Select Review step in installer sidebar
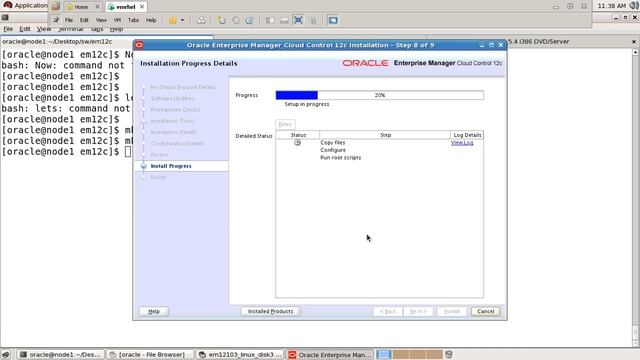This screenshot has width=640, height=360. 159,155
